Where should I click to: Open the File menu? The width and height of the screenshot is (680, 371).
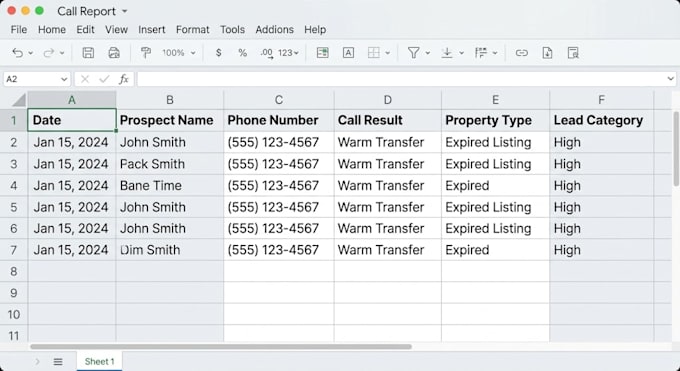(19, 30)
